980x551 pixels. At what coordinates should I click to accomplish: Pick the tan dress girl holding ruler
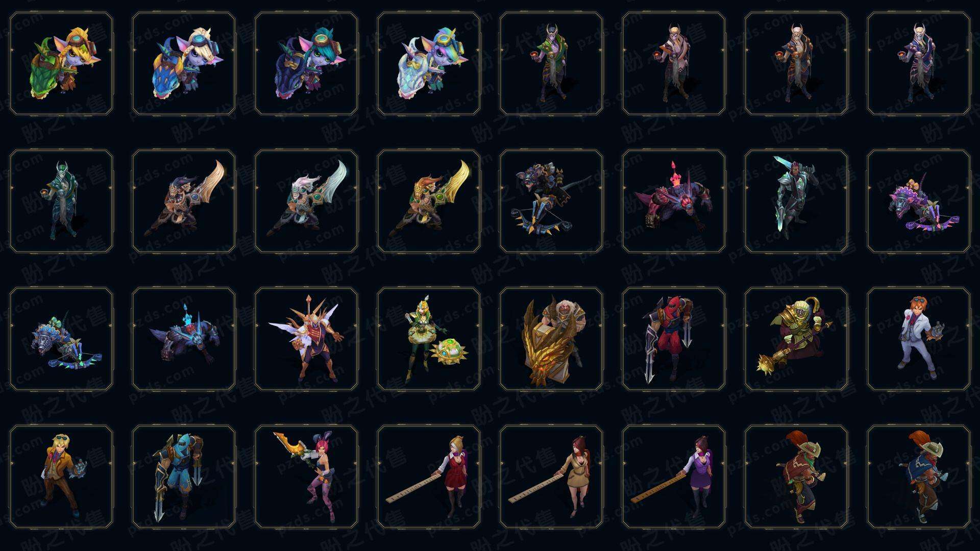tap(551, 477)
